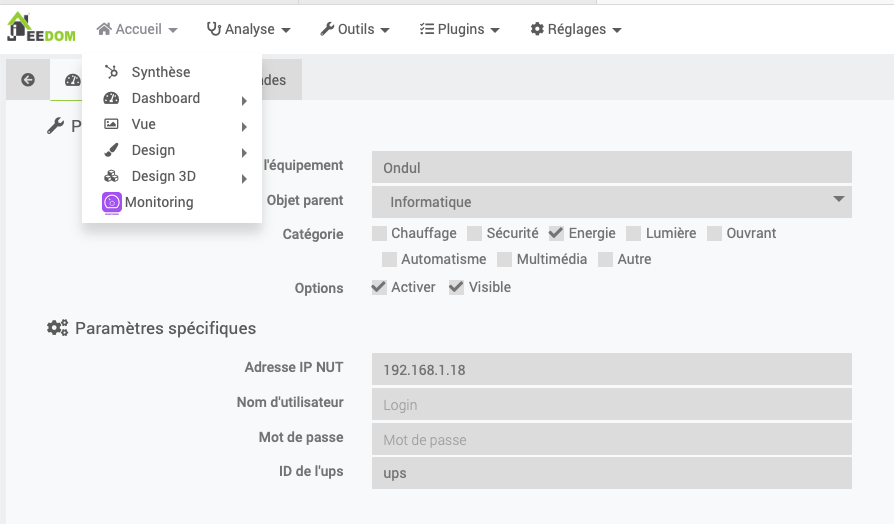
Task: Click the Jeedom home logo
Action: pyautogui.click(x=40, y=27)
